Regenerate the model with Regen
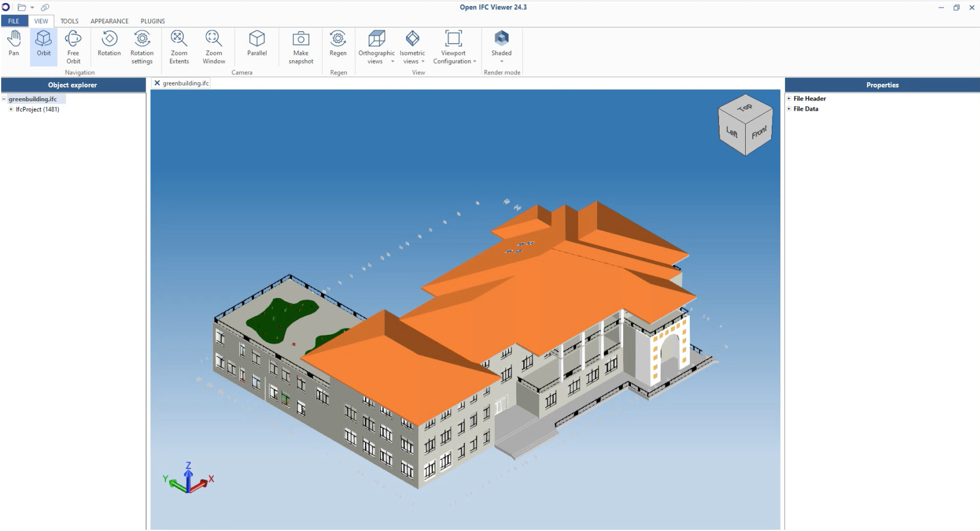980x531 pixels. click(x=338, y=44)
